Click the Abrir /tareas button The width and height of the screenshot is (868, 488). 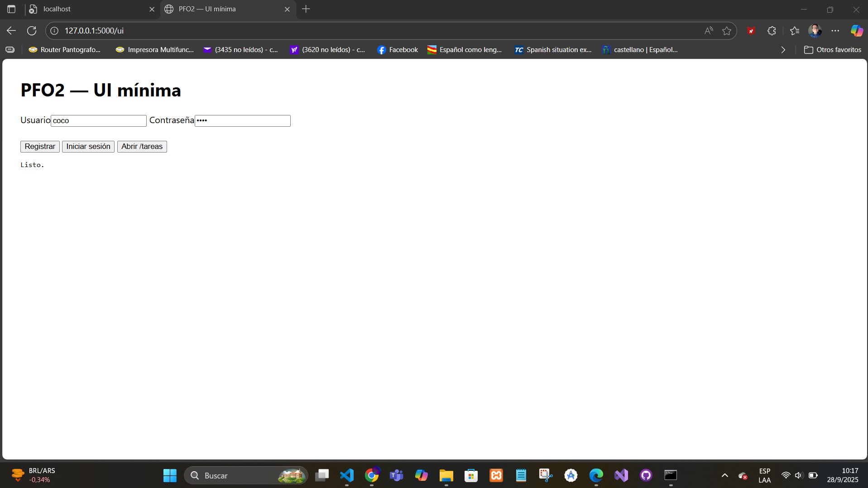pos(142,147)
